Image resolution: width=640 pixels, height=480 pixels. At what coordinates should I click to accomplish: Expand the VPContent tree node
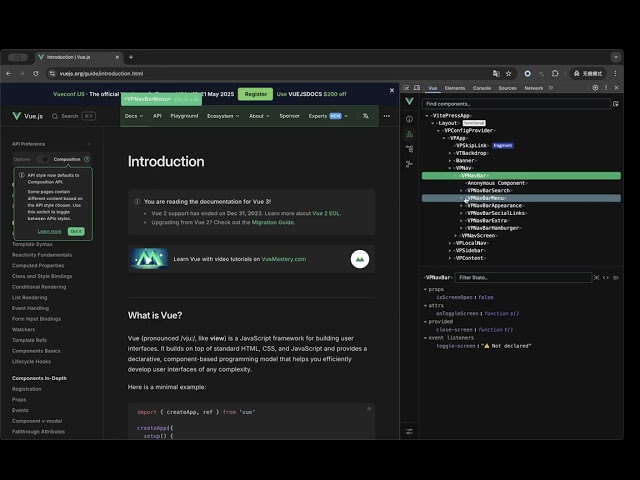click(450, 258)
